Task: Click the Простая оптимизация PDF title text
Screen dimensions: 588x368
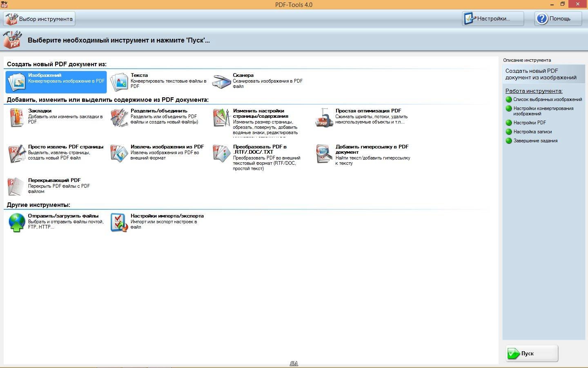Action: [x=368, y=111]
